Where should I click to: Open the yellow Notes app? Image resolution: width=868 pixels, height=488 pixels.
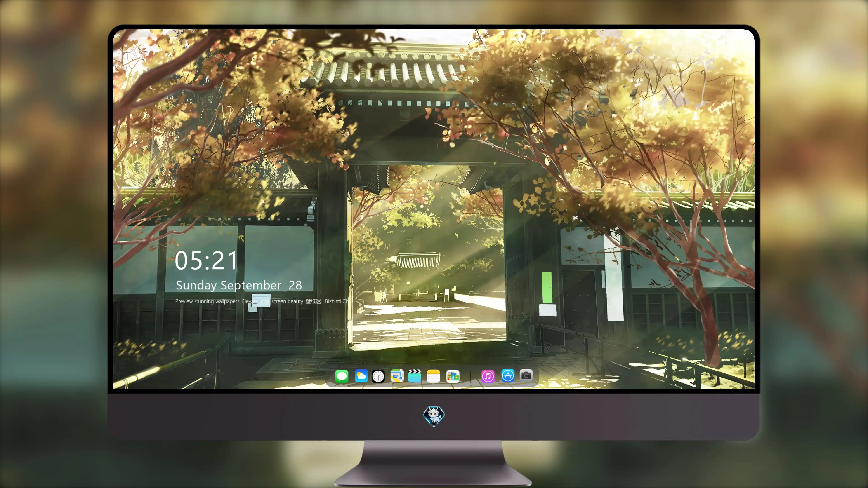tap(433, 376)
